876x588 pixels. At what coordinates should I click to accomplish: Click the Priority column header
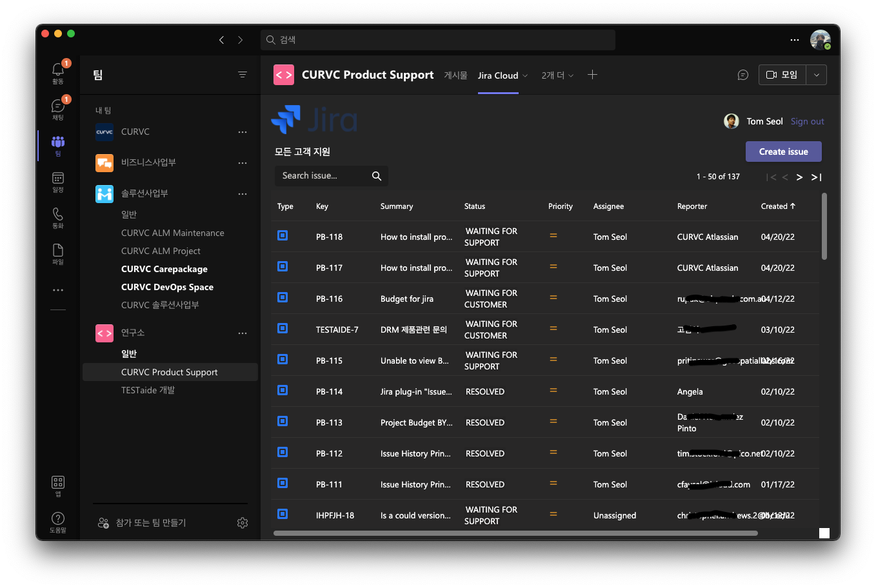[561, 206]
